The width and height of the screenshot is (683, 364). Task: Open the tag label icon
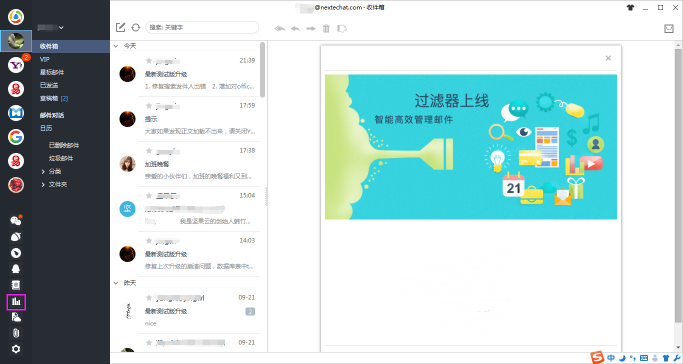(342, 29)
